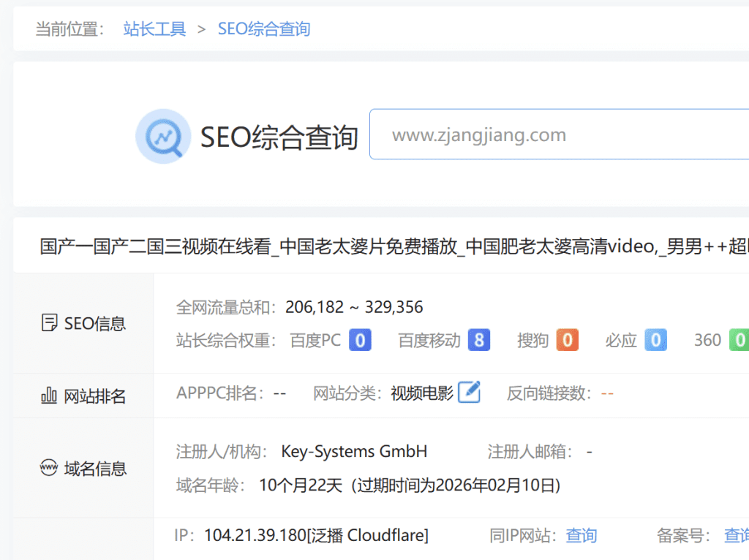Click the 百度PC weight badge
The image size is (749, 560).
(x=360, y=340)
